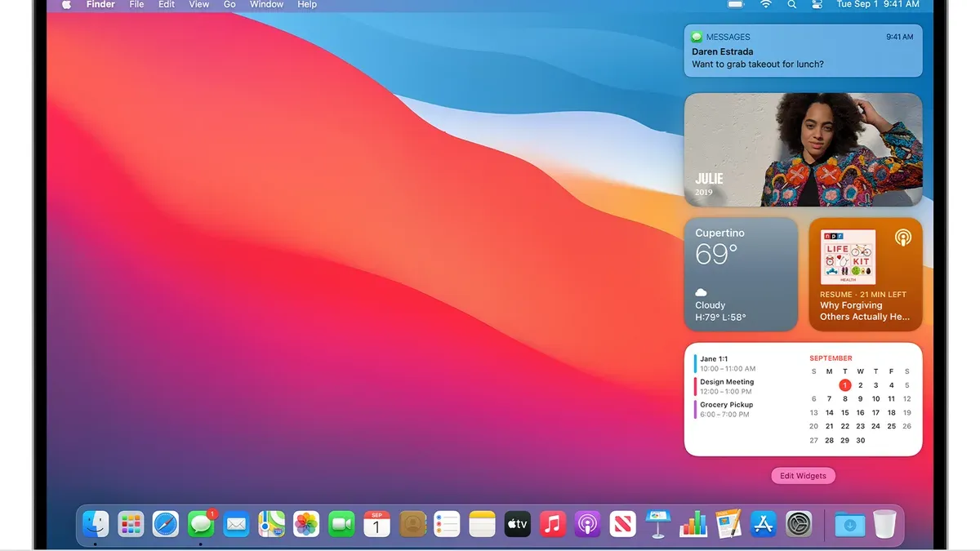Open the View menu

tap(199, 4)
